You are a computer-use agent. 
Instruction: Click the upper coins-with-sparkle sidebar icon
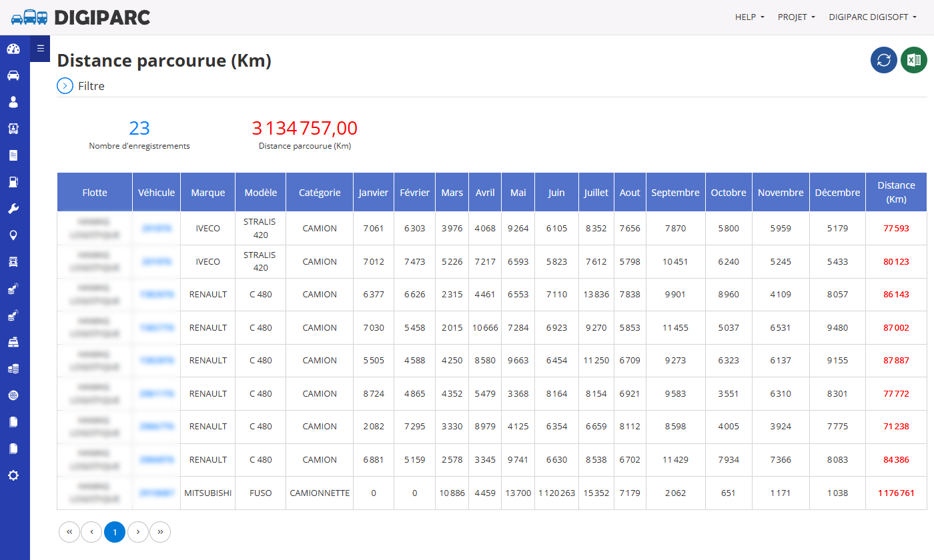coord(13,288)
